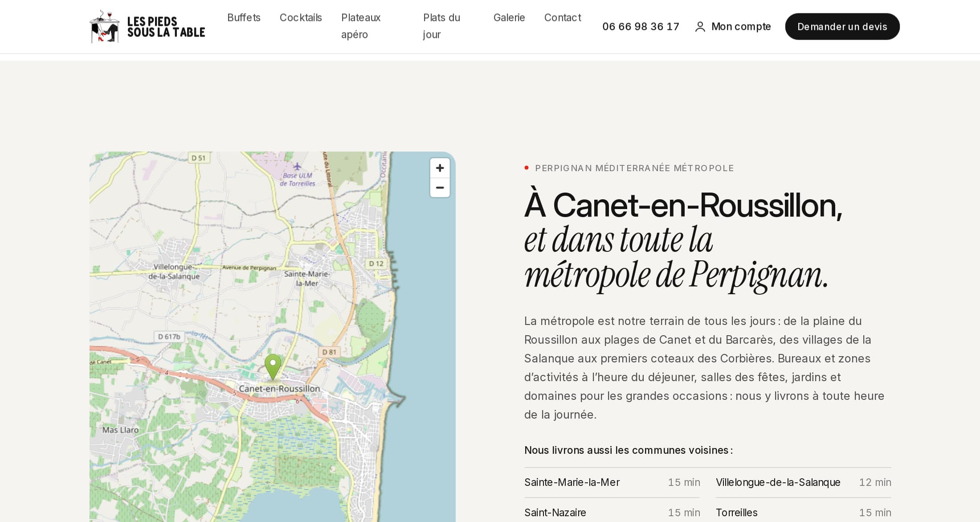Click the Villelongue-de-la-Salanque commune row
This screenshot has height=522, width=980.
point(804,482)
